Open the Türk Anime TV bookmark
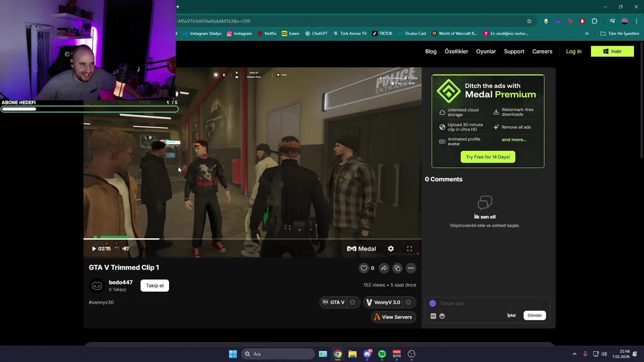644x362 pixels. [x=350, y=34]
